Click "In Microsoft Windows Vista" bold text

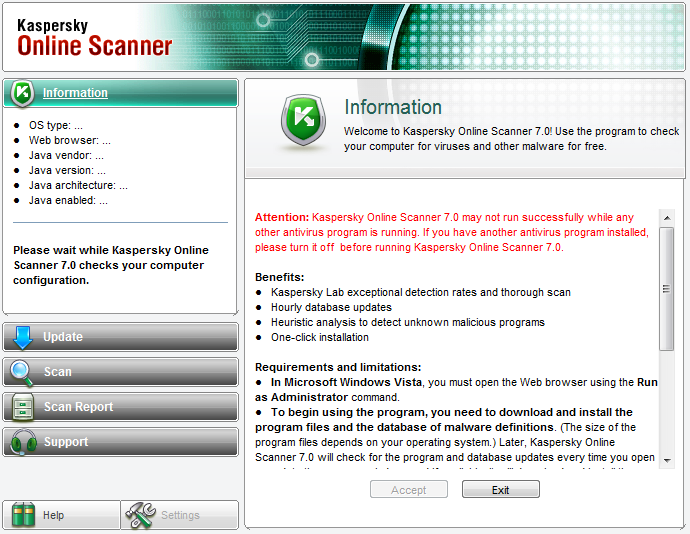pyautogui.click(x=346, y=382)
